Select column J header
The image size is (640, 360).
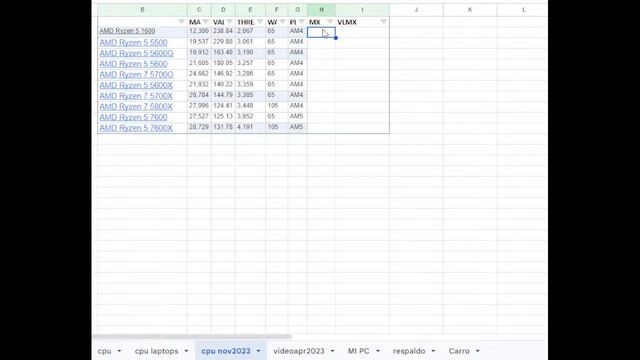coord(416,10)
